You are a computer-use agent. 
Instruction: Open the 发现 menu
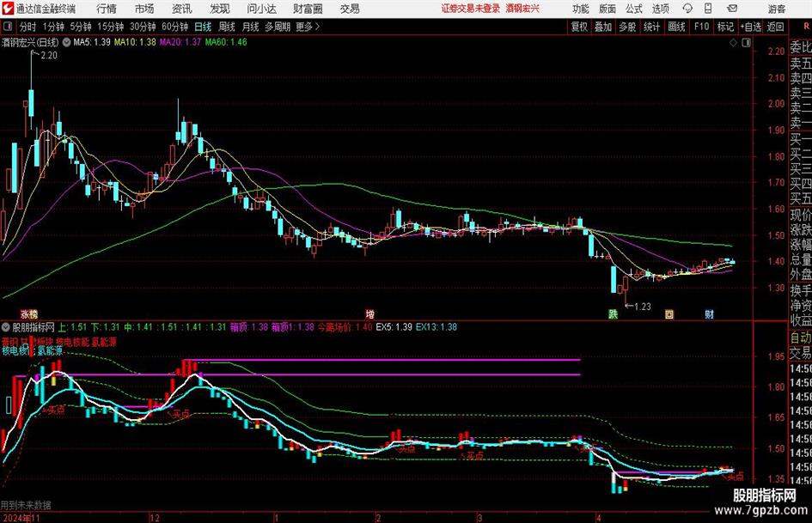click(x=220, y=9)
